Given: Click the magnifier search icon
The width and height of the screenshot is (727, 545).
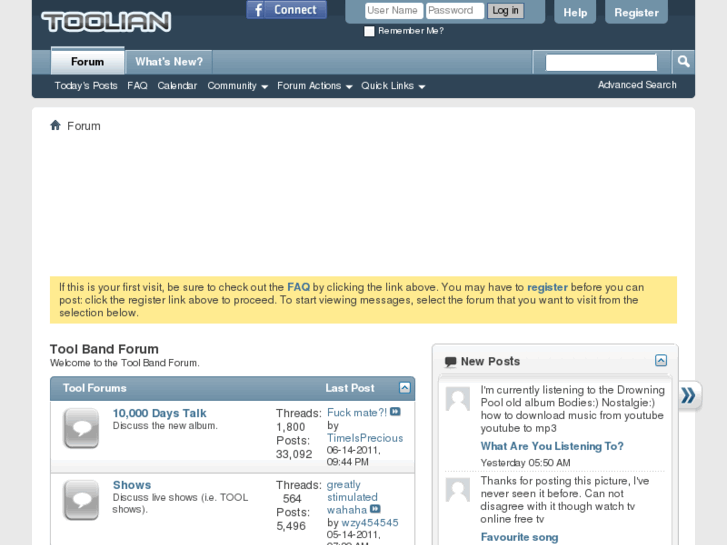Looking at the screenshot, I should [683, 62].
